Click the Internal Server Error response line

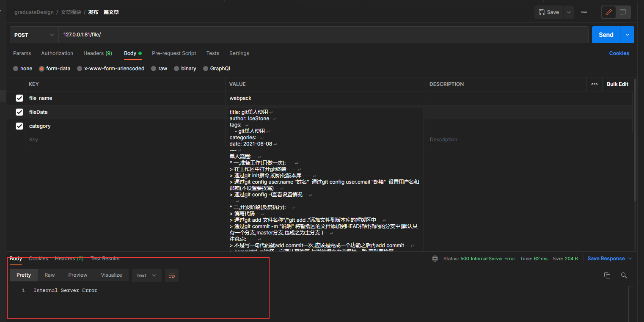point(66,290)
